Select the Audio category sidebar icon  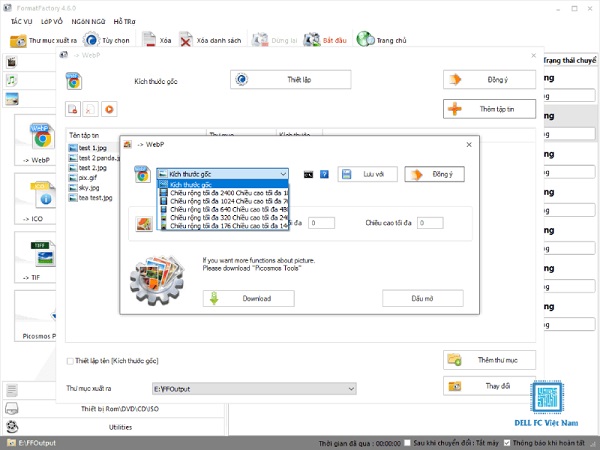click(x=12, y=80)
